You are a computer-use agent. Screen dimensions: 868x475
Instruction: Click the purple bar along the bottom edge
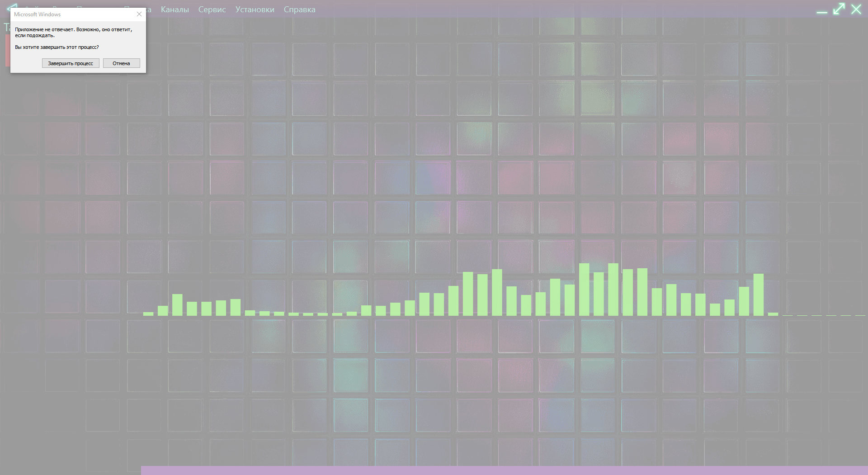[504, 470]
